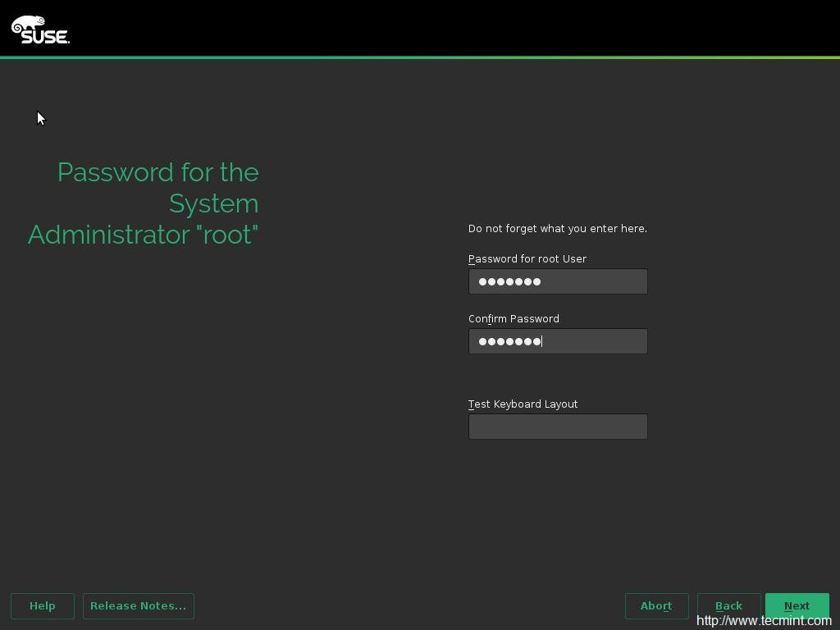The height and width of the screenshot is (630, 840).
Task: Place cursor after last dot in Confirm Password
Action: tap(543, 341)
